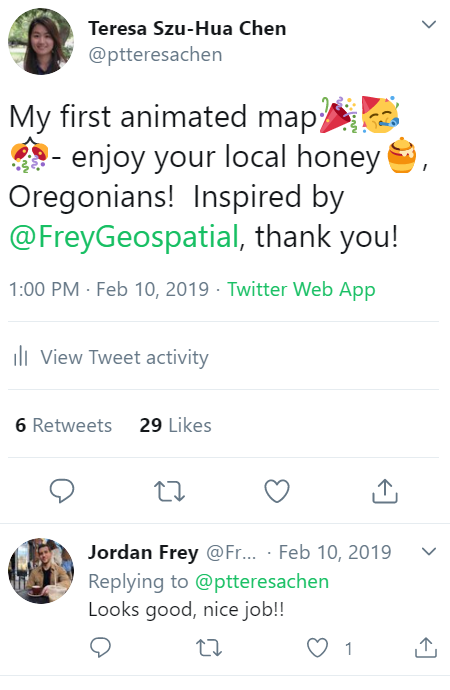Viewport: 450px width, 690px height.
Task: View the 6 Retweets list
Action: click(x=64, y=425)
